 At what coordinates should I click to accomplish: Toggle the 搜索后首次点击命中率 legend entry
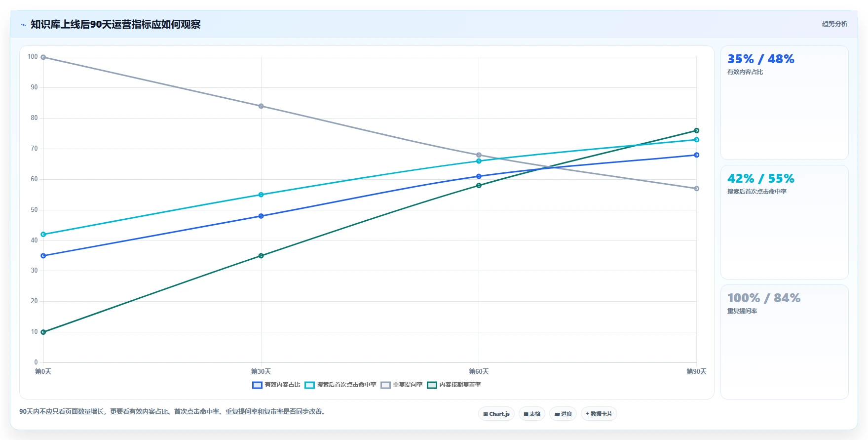340,385
